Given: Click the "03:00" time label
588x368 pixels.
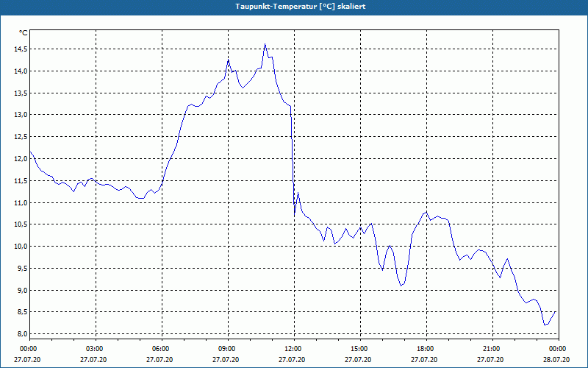Looking at the screenshot, I should tap(96, 349).
